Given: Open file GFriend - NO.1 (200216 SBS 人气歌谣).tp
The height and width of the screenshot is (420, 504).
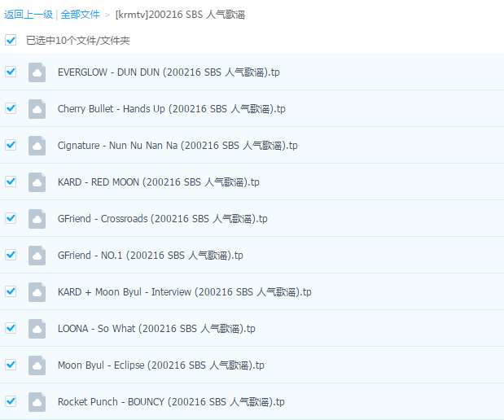Looking at the screenshot, I should tap(150, 256).
